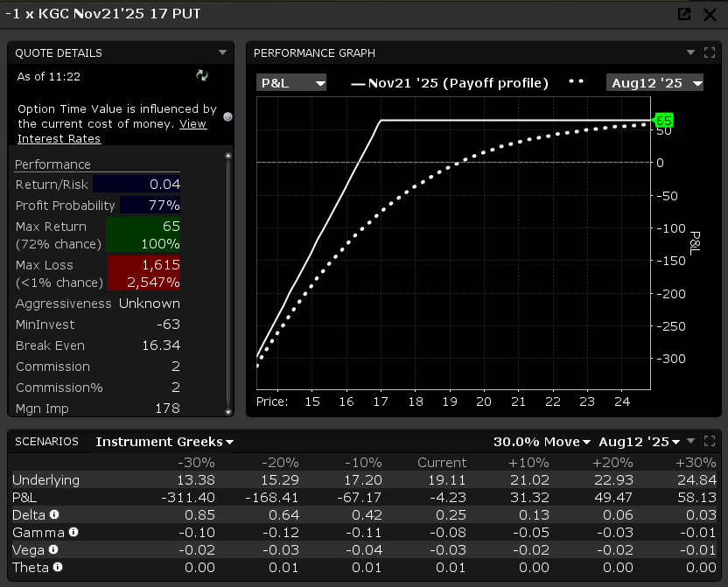
Task: Close the KGC put detail window
Action: point(710,15)
